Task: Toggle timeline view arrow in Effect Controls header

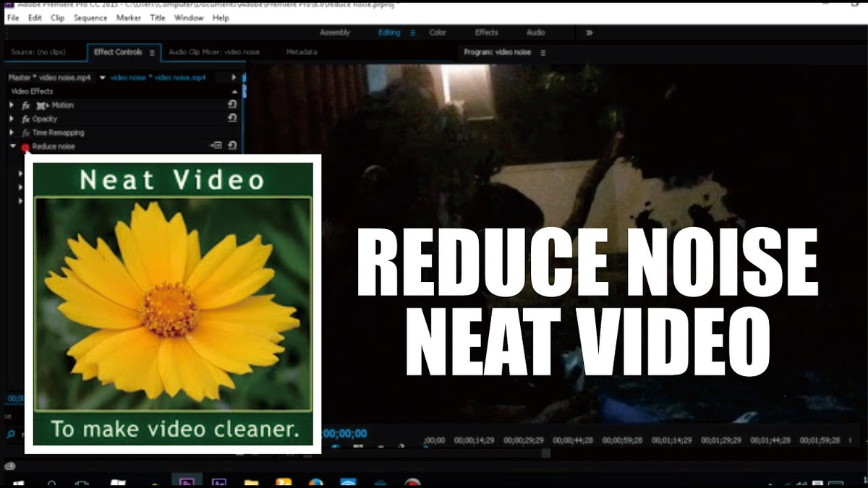Action: tap(234, 77)
